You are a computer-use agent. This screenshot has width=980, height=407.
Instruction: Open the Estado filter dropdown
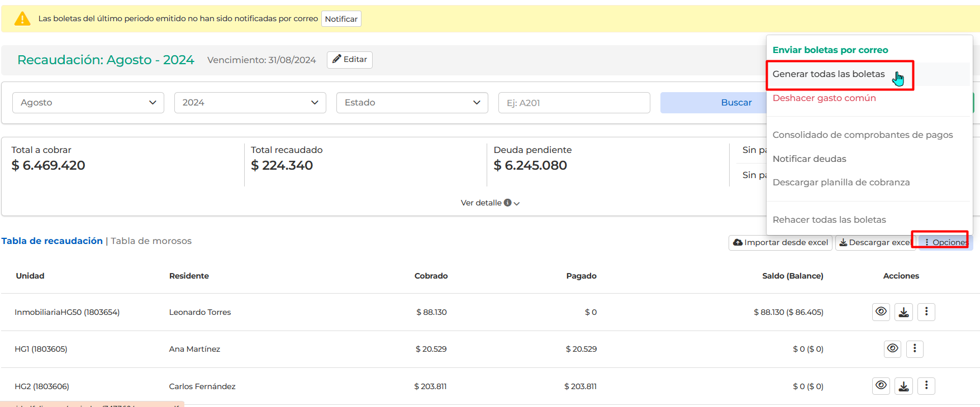(x=412, y=103)
